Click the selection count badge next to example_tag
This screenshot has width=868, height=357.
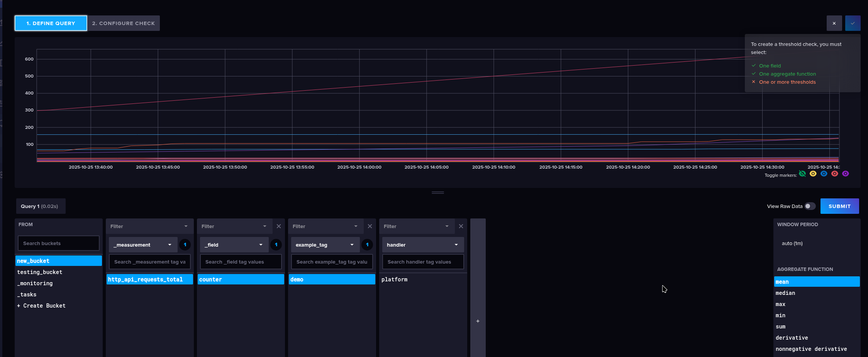(367, 245)
